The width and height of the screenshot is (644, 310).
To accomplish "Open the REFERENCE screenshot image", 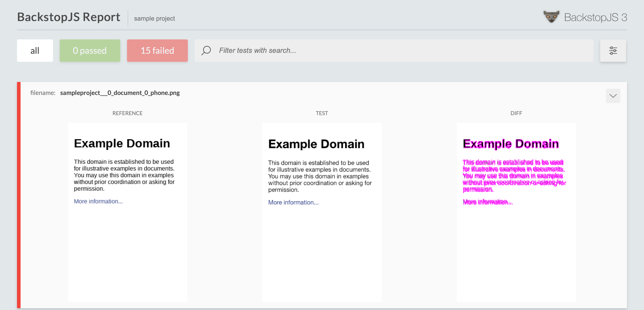I will coord(127,238).
